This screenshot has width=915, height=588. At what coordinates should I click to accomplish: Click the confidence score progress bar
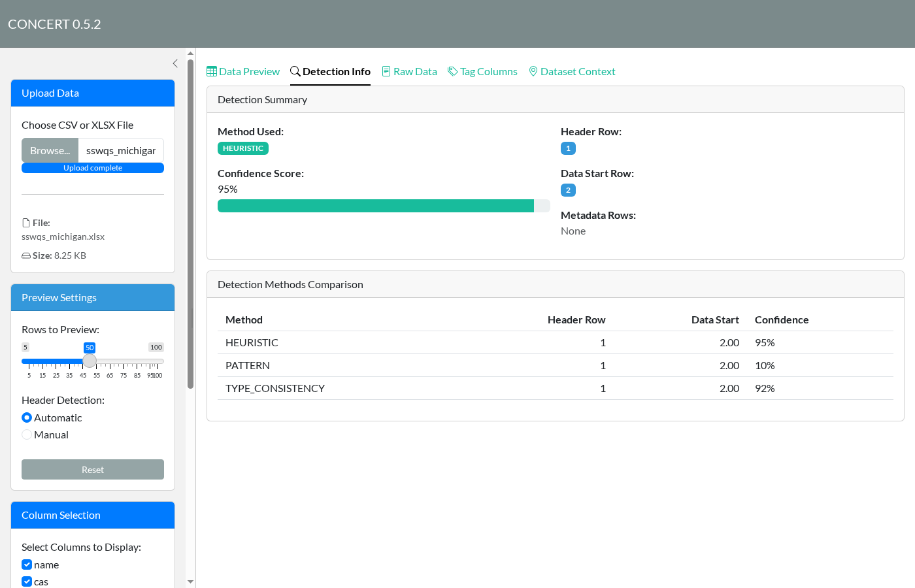click(x=384, y=206)
